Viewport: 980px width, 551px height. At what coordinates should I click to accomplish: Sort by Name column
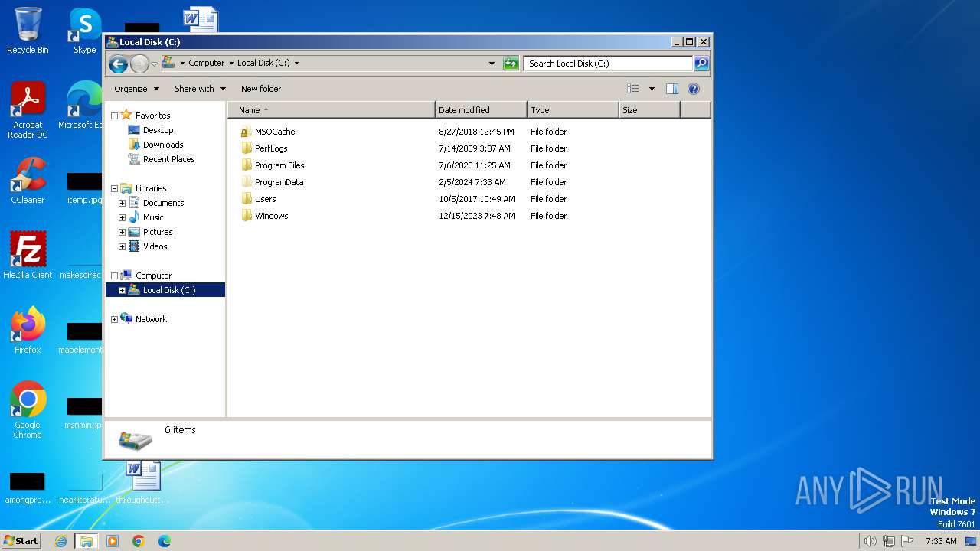point(332,110)
